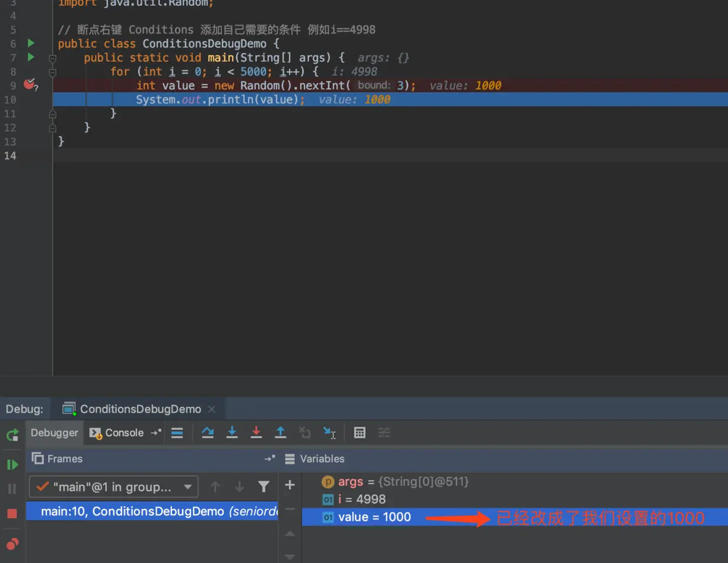The image size is (728, 563).
Task: Click the inline "value: 1000" hint on line 9
Action: [x=465, y=86]
